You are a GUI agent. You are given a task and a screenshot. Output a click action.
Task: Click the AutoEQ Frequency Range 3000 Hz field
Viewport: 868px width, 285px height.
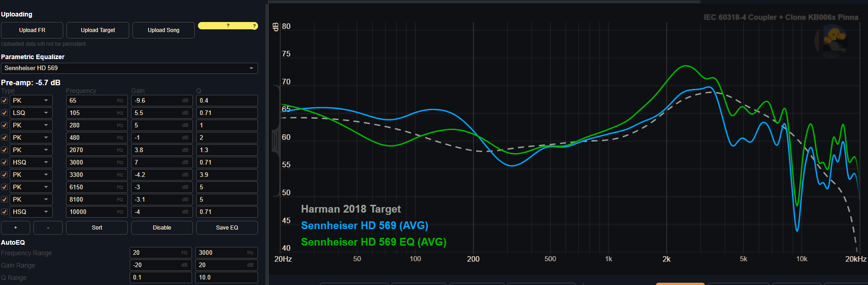point(226,252)
